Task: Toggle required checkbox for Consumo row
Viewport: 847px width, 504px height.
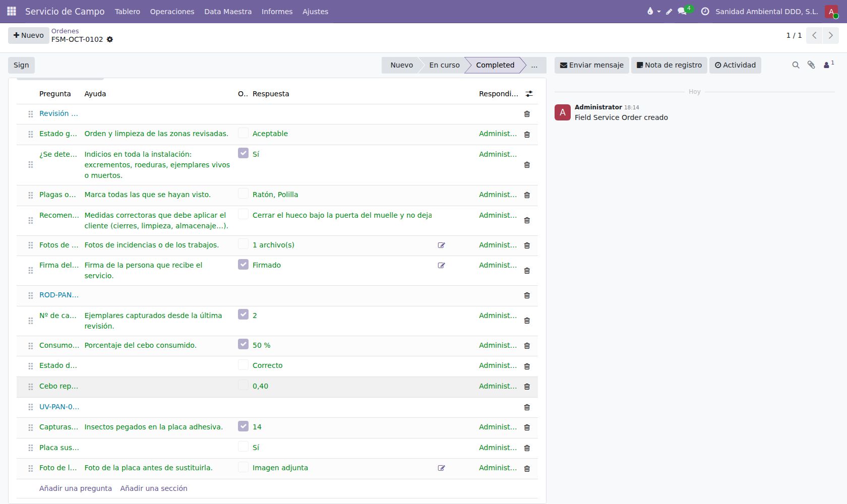Action: pos(243,344)
